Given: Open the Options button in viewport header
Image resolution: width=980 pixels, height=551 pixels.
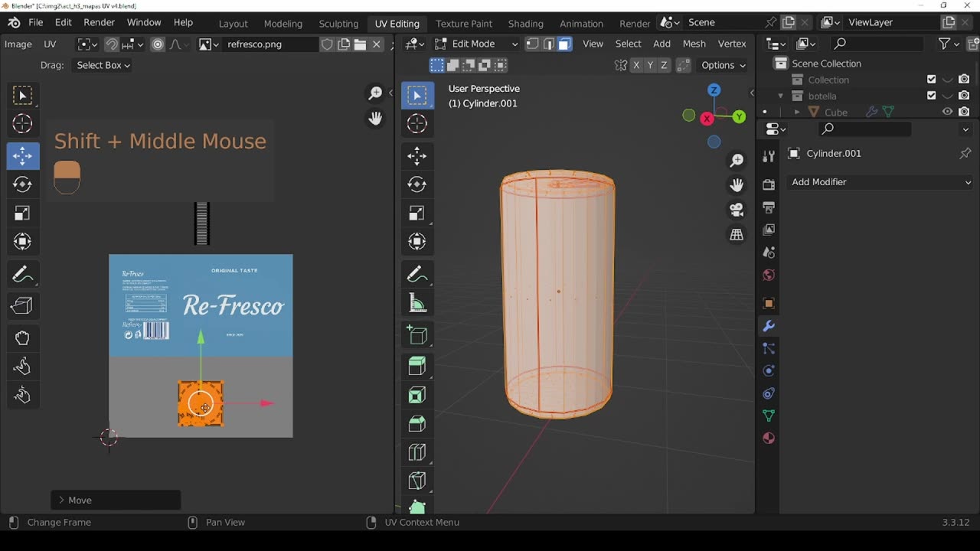Looking at the screenshot, I should (723, 65).
